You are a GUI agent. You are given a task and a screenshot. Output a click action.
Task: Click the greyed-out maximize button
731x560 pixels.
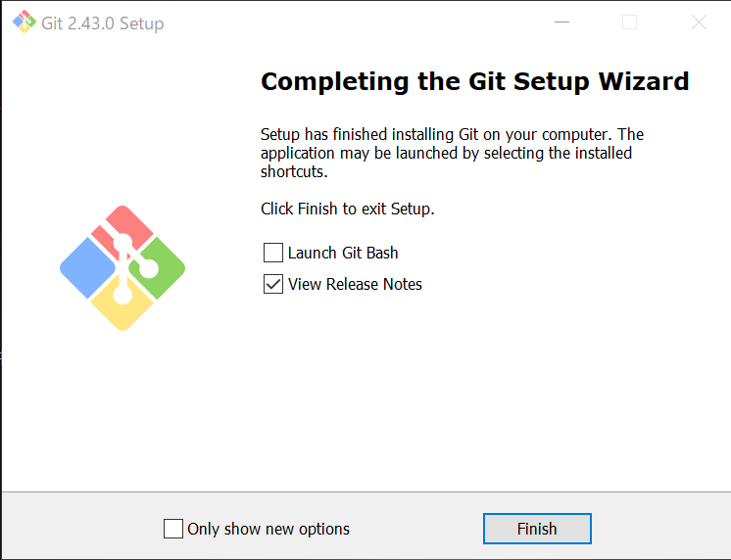(x=629, y=22)
